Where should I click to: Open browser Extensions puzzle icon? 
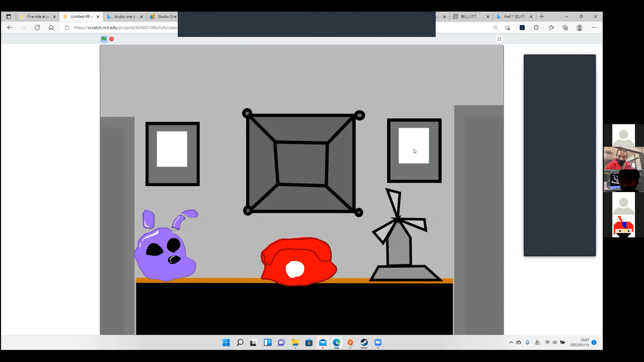pyautogui.click(x=536, y=28)
